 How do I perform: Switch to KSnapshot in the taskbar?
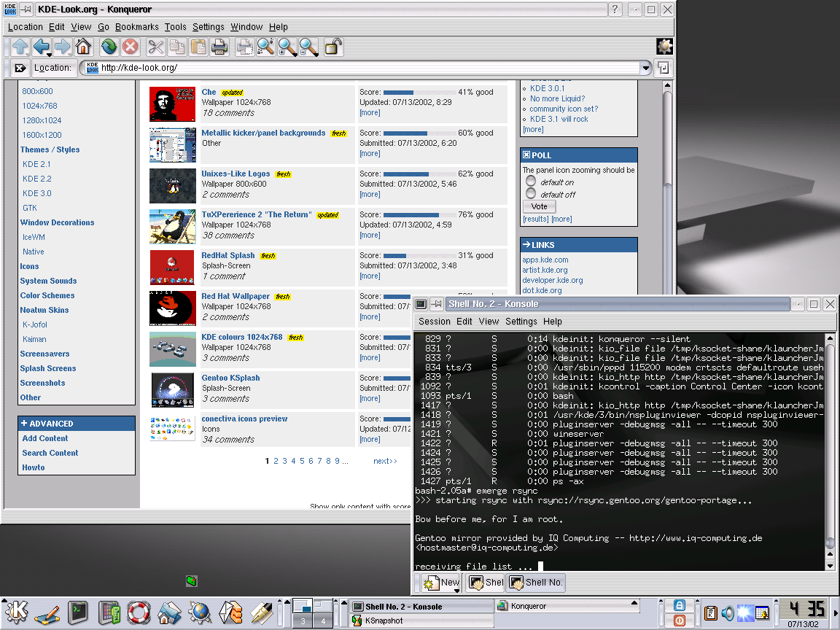tap(421, 621)
